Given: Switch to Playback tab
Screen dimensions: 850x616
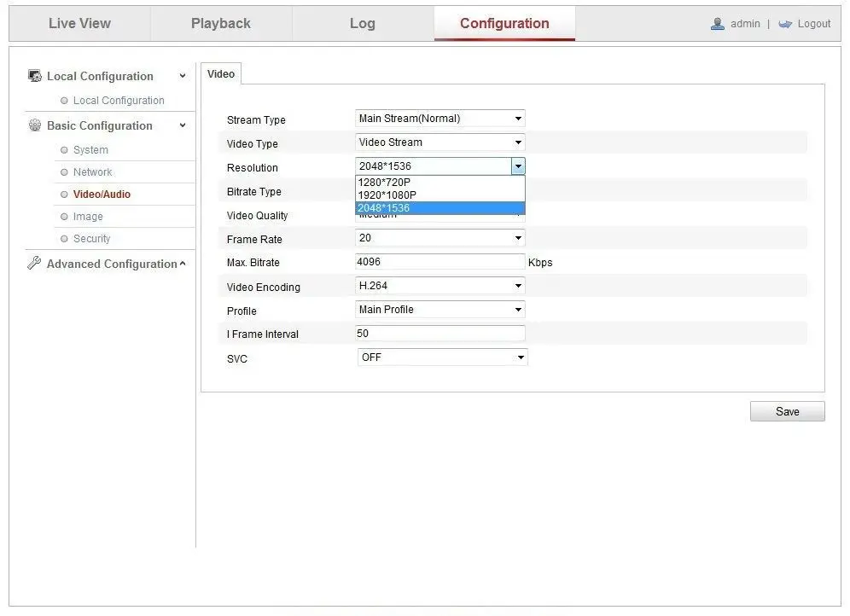Looking at the screenshot, I should click(x=221, y=23).
